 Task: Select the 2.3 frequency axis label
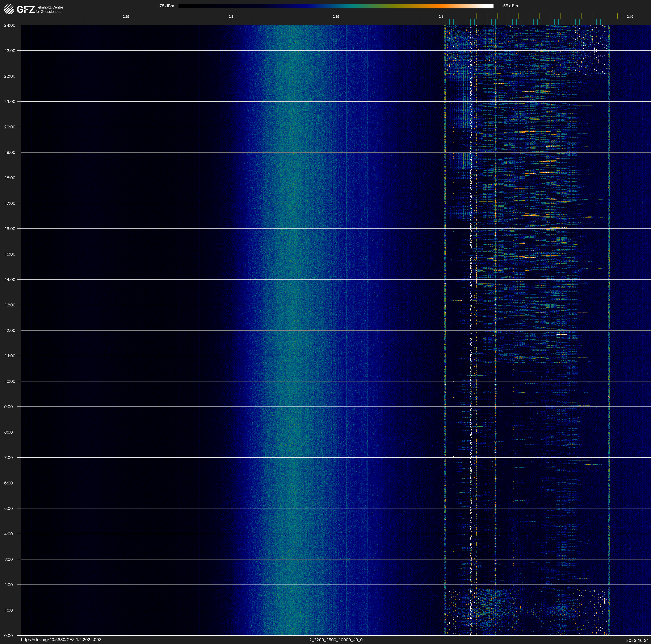[231, 17]
